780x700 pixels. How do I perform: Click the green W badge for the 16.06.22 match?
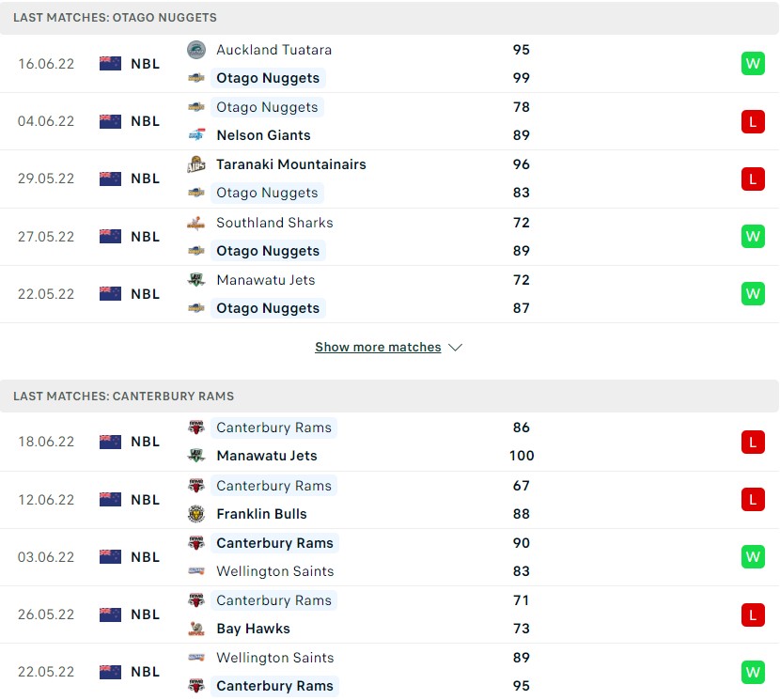point(753,64)
